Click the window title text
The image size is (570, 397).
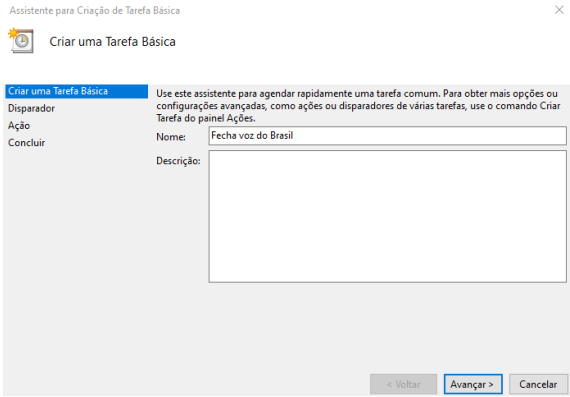point(95,11)
